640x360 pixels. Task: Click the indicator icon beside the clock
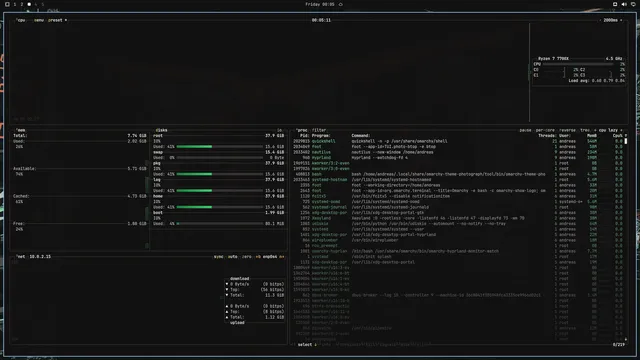pos(341,4)
